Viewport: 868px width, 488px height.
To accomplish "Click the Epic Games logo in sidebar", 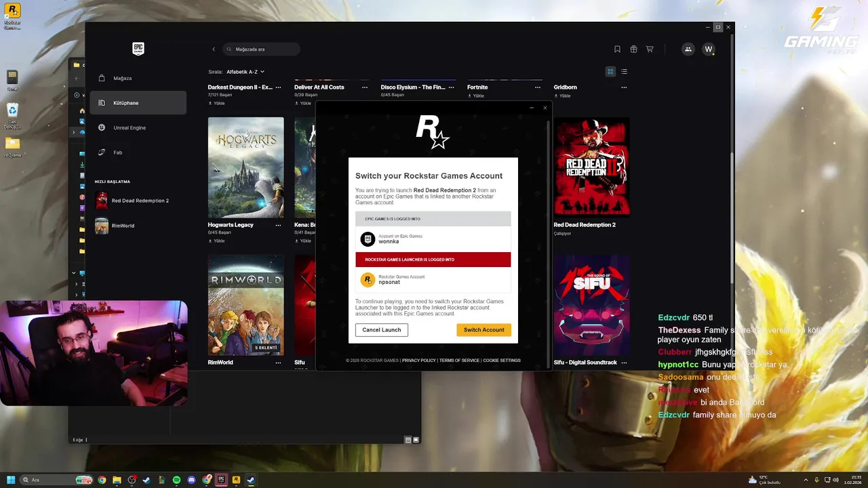I will coord(138,49).
